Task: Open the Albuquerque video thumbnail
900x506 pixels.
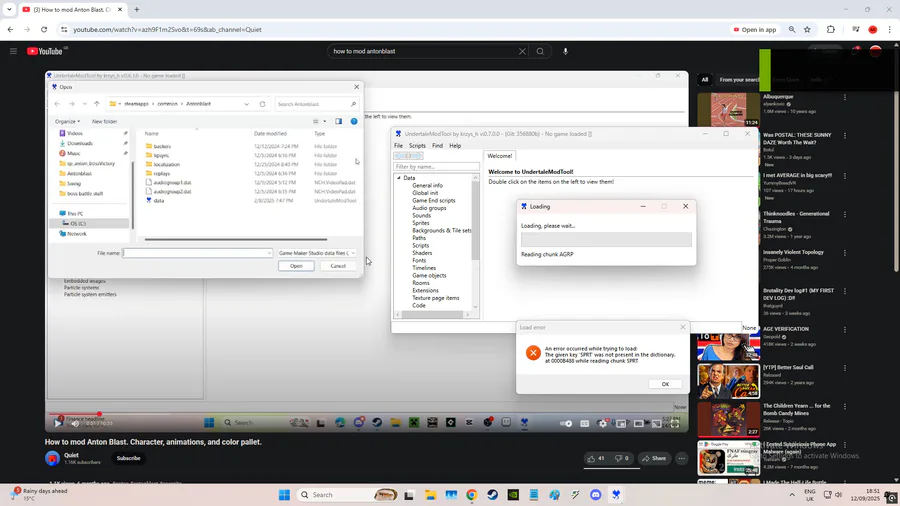Action: tap(728, 110)
